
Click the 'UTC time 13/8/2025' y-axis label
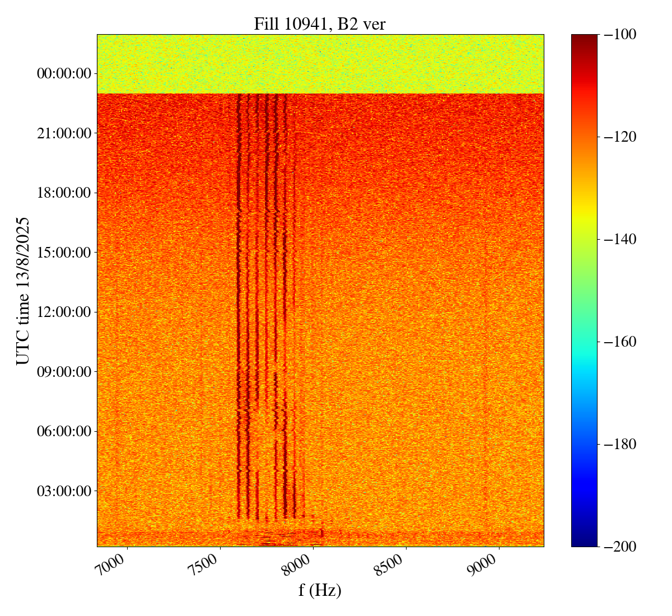pyautogui.click(x=23, y=291)
